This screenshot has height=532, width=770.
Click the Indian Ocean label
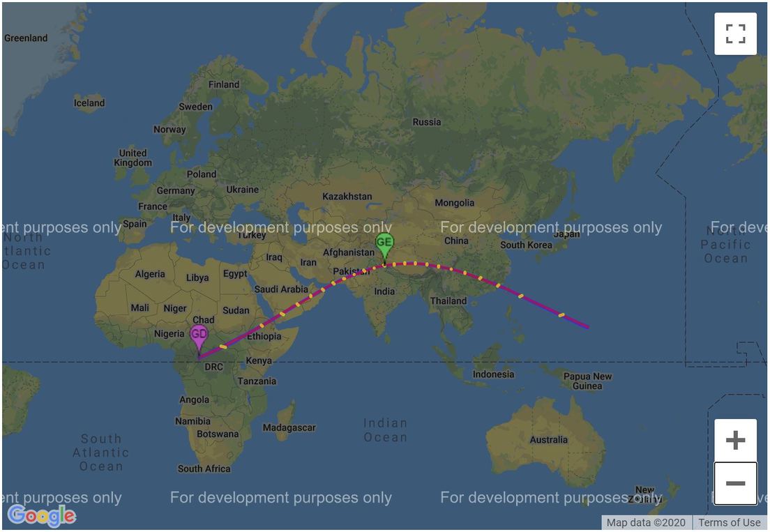click(x=384, y=430)
